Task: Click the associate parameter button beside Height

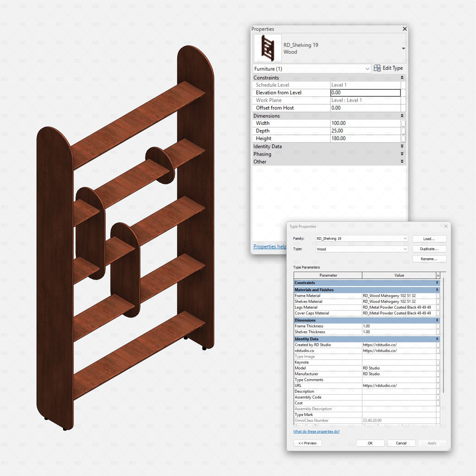Action: [403, 138]
